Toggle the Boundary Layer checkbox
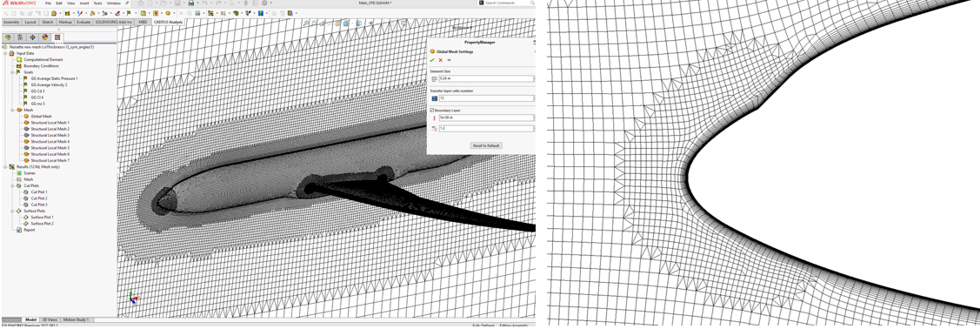 point(432,110)
